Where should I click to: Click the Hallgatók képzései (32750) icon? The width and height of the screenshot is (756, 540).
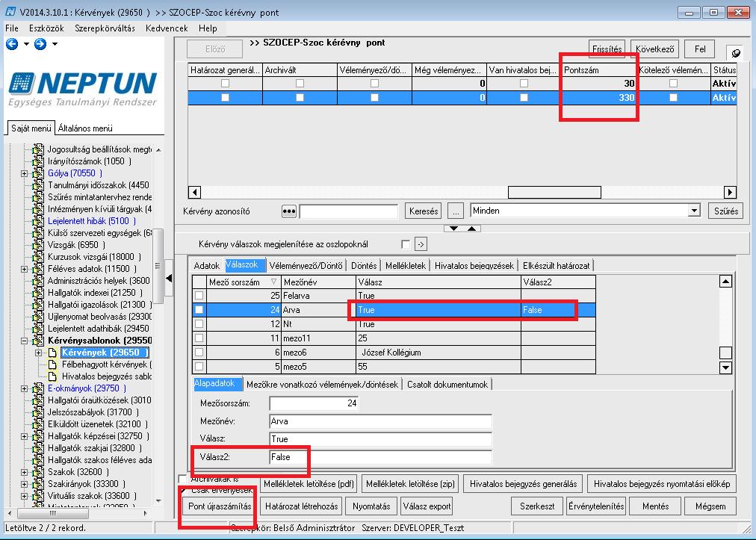pos(38,436)
